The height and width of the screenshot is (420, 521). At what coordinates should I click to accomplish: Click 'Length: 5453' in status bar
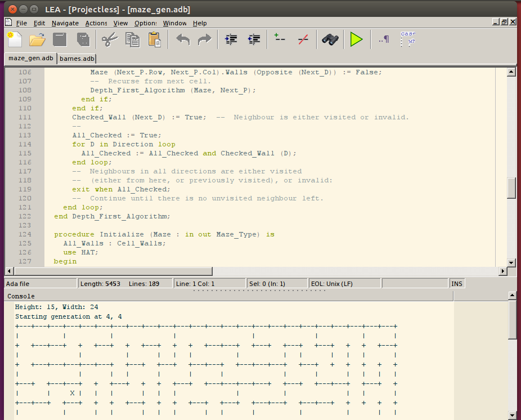click(x=100, y=284)
